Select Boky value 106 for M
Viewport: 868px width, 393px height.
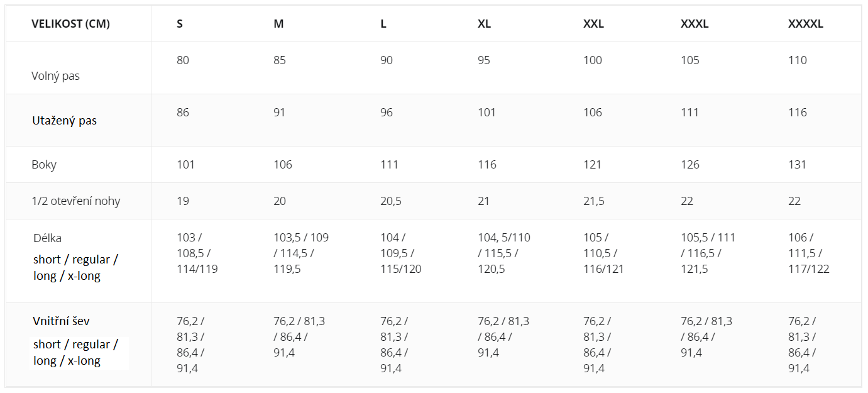click(x=283, y=165)
